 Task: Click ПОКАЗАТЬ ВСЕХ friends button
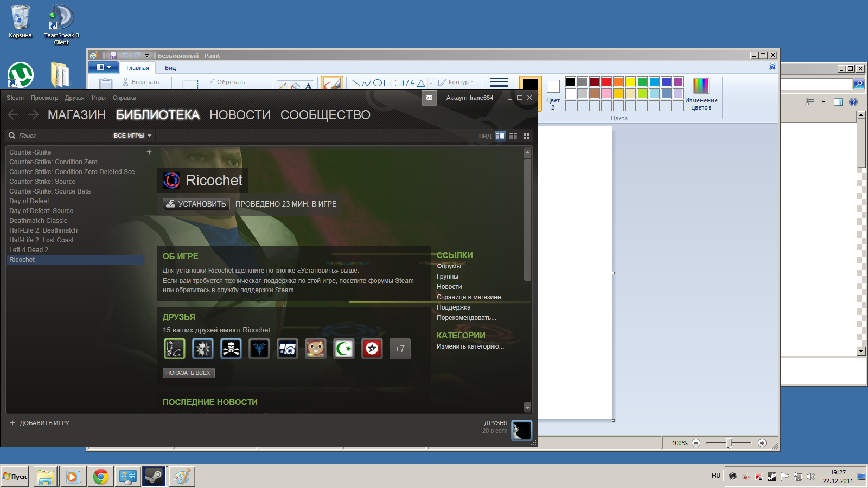point(188,373)
